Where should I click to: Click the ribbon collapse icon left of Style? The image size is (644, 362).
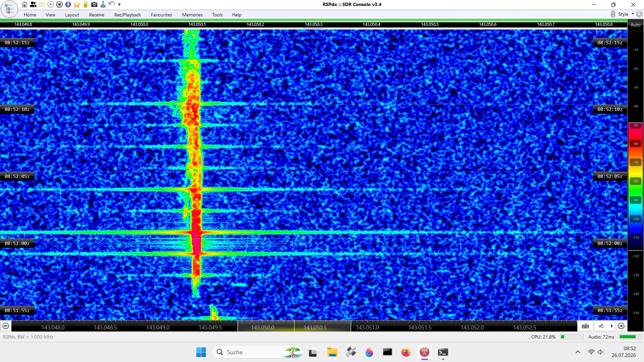pyautogui.click(x=613, y=14)
